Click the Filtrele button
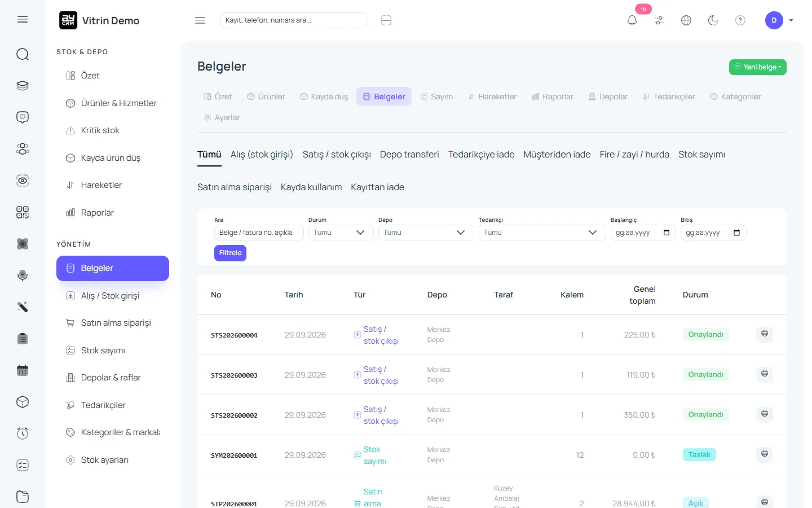 point(230,253)
